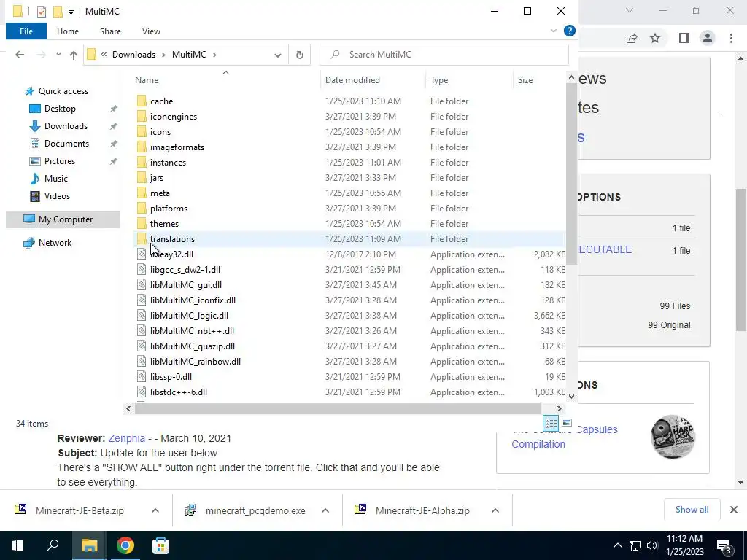
Task: Click Chrome page vertical scrollbar
Action: tap(740, 260)
